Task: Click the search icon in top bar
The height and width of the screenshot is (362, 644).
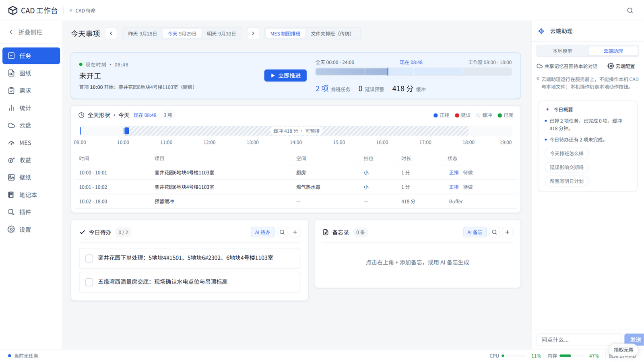Action: click(x=630, y=10)
